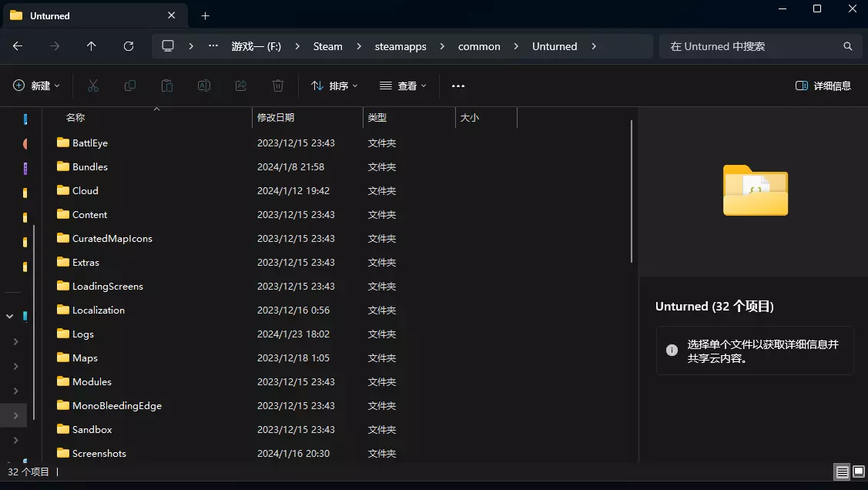Click the 32 个项目 status bar text
868x490 pixels.
point(28,472)
